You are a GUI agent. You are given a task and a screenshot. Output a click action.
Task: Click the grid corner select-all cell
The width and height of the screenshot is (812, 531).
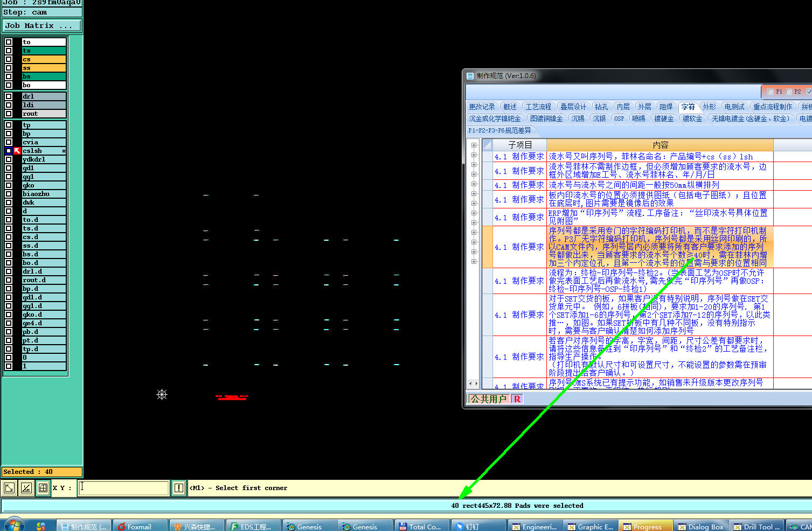coord(487,145)
